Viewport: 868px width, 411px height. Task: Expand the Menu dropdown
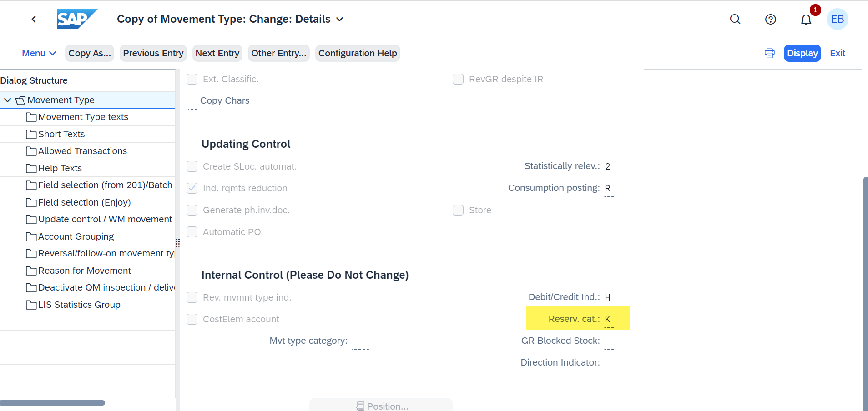(x=39, y=53)
